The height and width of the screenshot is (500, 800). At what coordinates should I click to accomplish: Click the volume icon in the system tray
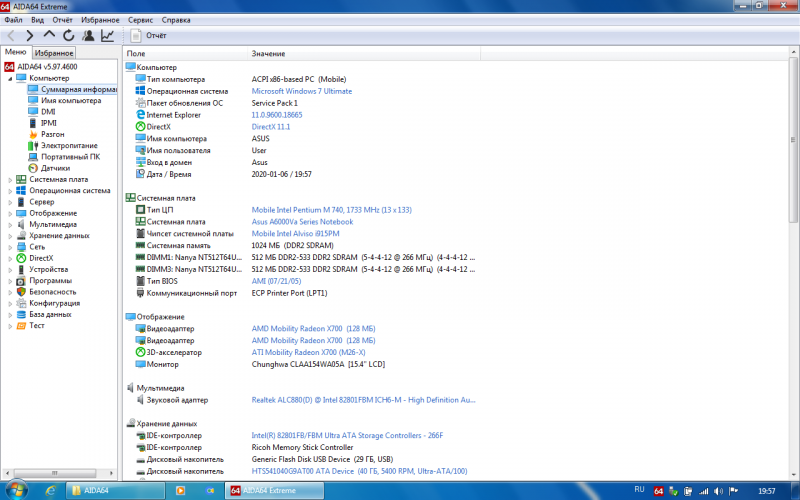718,491
